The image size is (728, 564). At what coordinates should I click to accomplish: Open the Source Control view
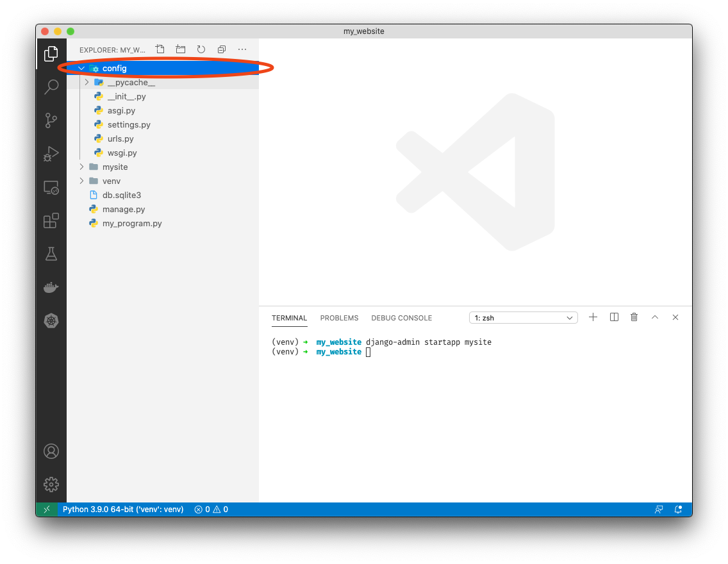(51, 120)
